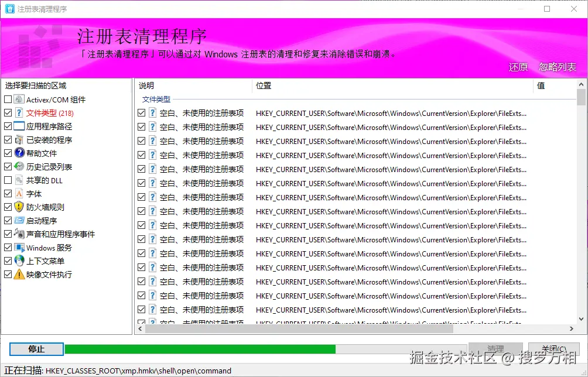588x377 pixels.
Task: Click the question icon of first result row
Action: coord(153,113)
